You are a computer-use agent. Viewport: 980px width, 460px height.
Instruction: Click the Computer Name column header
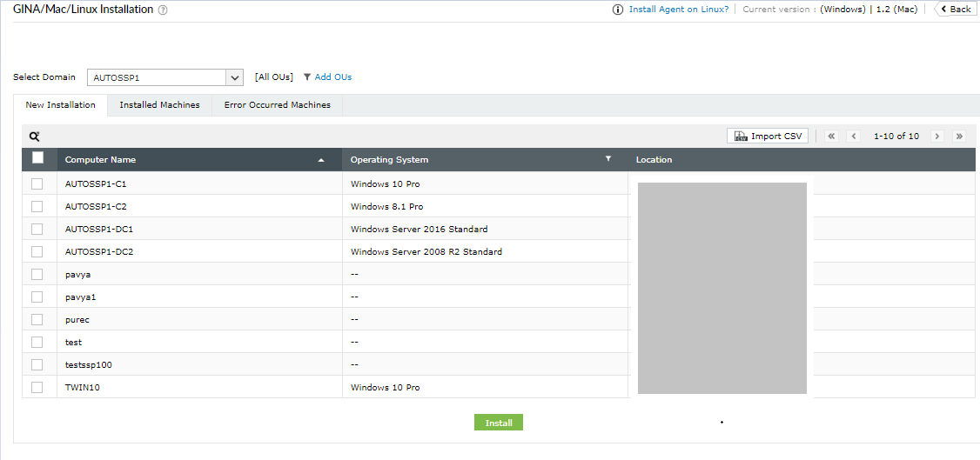click(199, 160)
